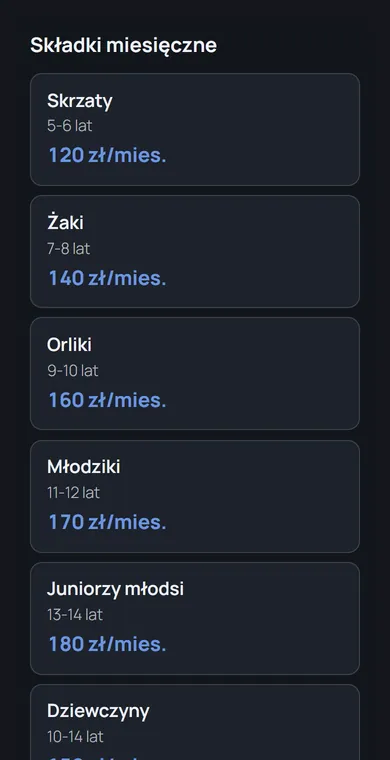Open the Dziewczyny group card
Image resolution: width=390 pixels, height=760 pixels.
point(195,722)
